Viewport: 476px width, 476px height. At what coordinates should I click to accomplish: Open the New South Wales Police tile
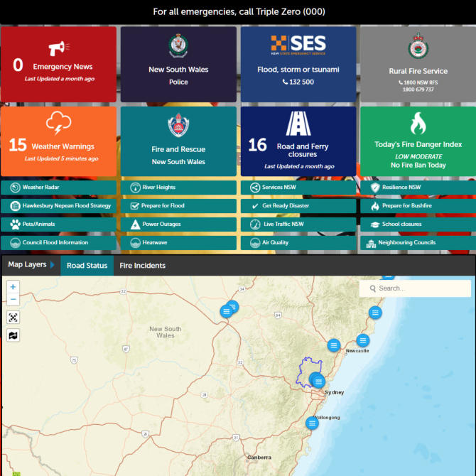tap(178, 65)
